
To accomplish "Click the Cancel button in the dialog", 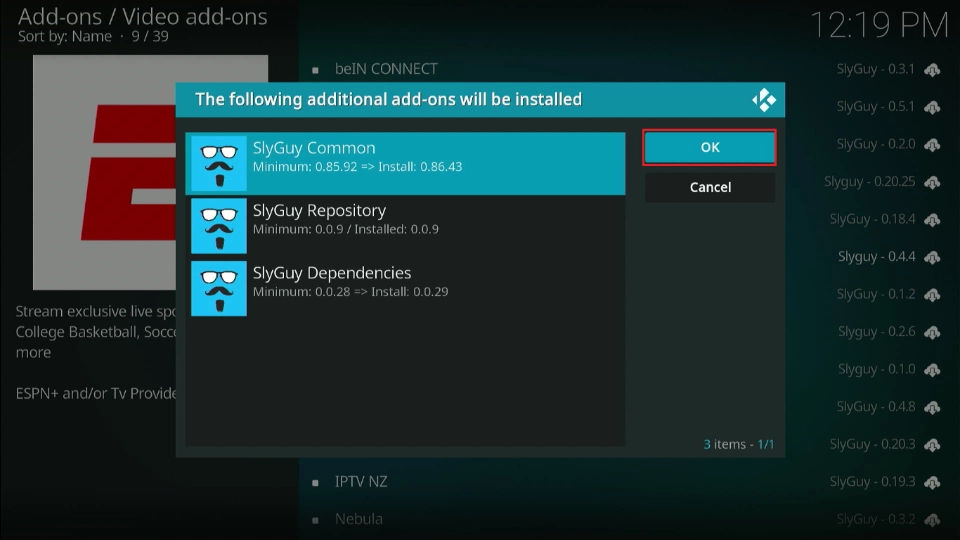I will coord(709,187).
